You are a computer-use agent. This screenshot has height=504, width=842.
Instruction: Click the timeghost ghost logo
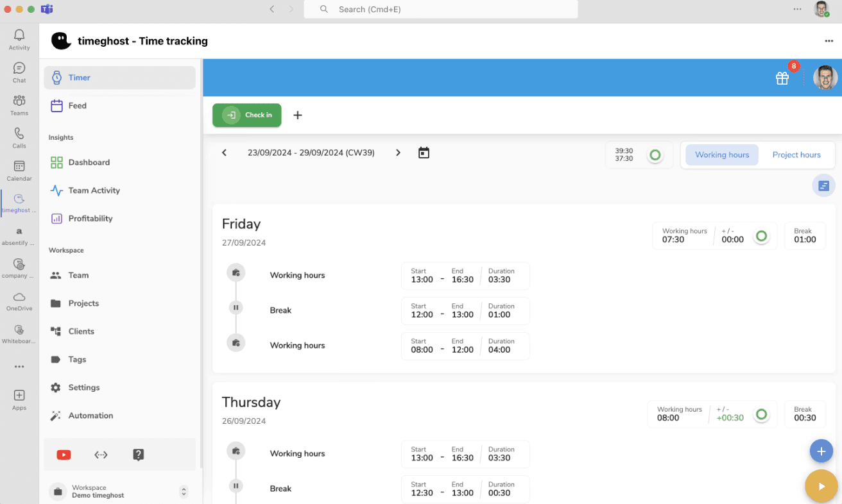(60, 41)
